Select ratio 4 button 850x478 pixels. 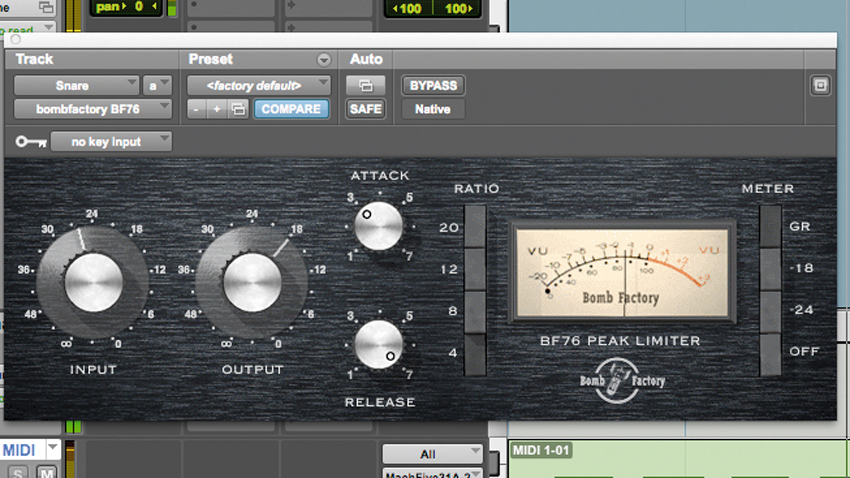click(475, 354)
